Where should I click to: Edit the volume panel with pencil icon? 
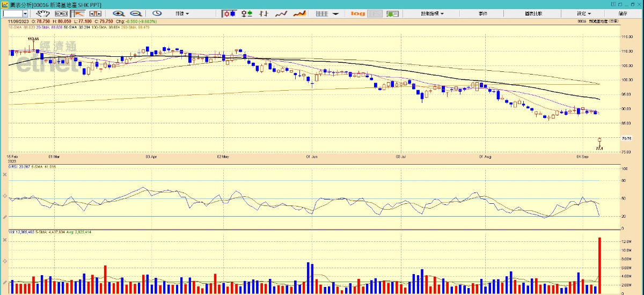tap(5, 281)
